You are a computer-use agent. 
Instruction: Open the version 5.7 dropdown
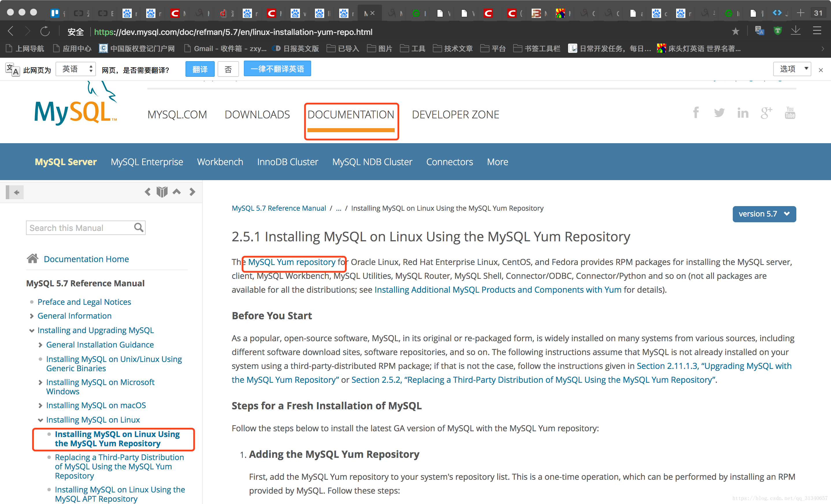[764, 214]
